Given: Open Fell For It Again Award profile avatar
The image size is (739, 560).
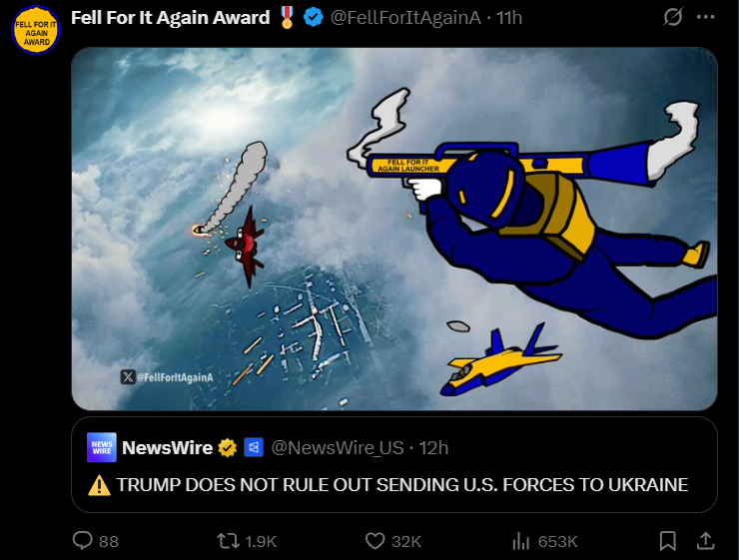Looking at the screenshot, I should [x=36, y=30].
